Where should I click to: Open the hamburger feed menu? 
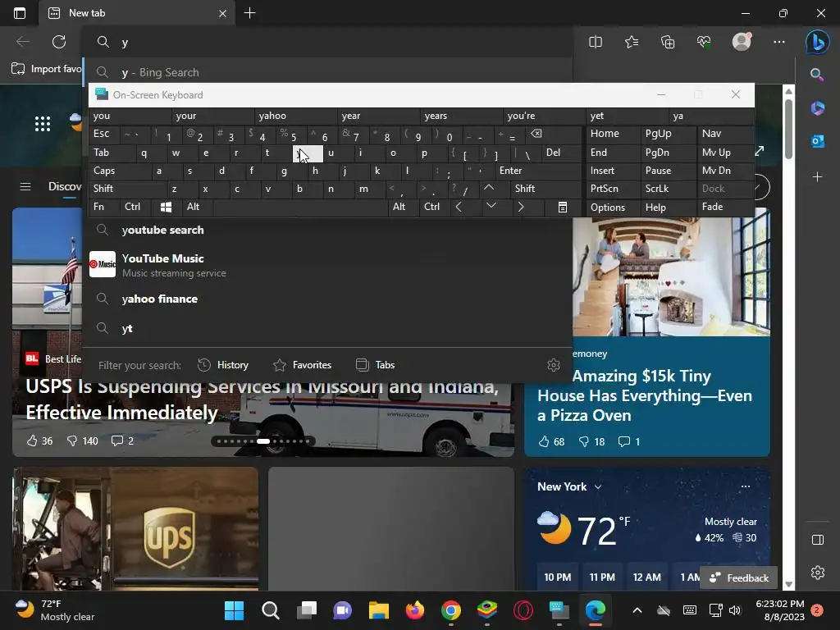click(x=25, y=186)
